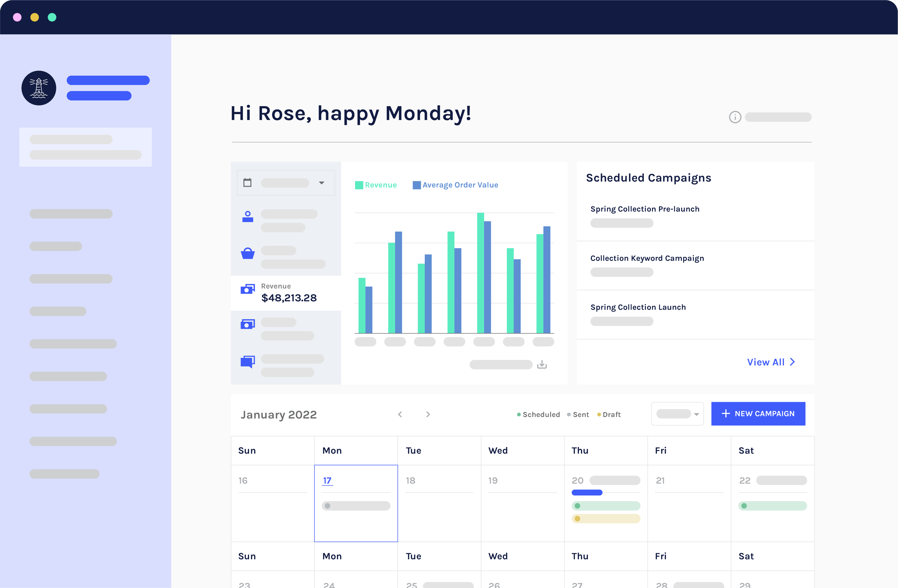Toggle the Revenue series in the chart legend
This screenshot has width=898, height=588.
(376, 185)
